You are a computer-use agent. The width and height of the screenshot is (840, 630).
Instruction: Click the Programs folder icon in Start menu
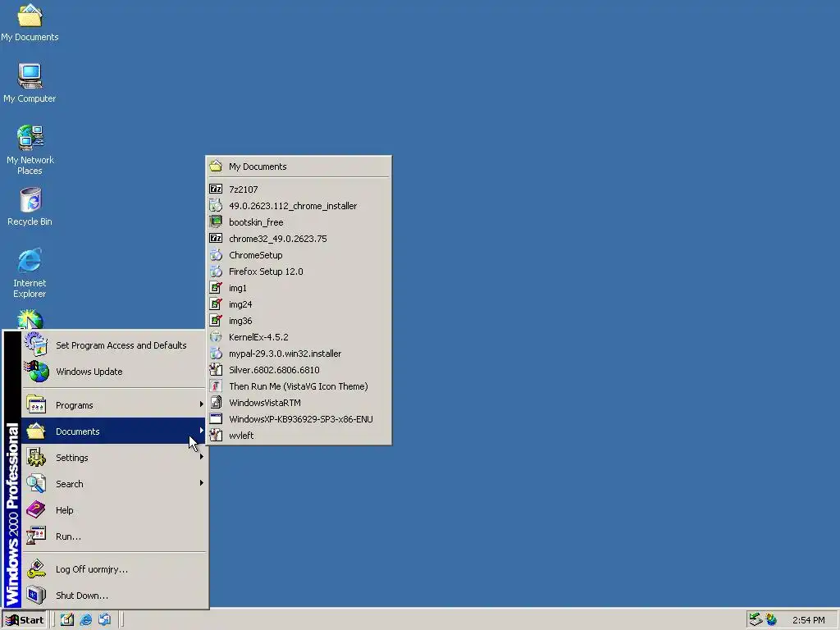[36, 405]
